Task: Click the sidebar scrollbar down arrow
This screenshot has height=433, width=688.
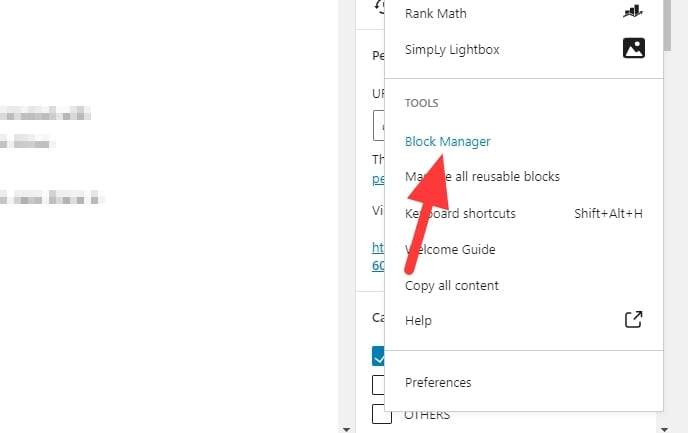Action: tap(664, 429)
